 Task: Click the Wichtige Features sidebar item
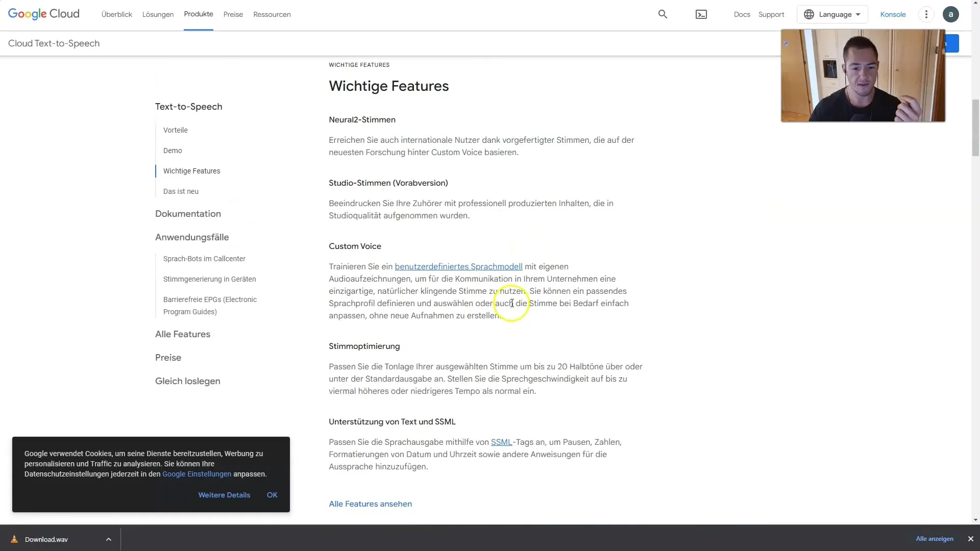[x=191, y=170]
